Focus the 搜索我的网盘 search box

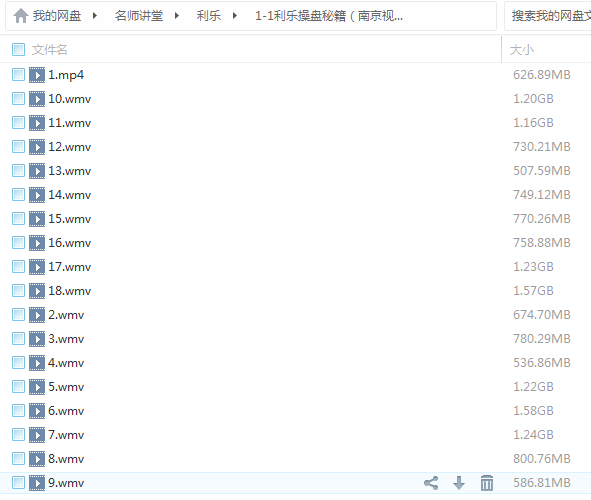click(x=548, y=16)
